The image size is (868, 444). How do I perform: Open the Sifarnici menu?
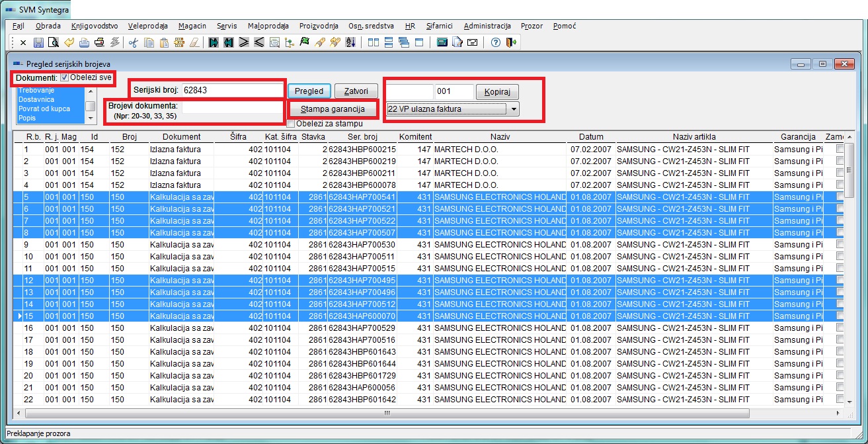click(x=440, y=26)
